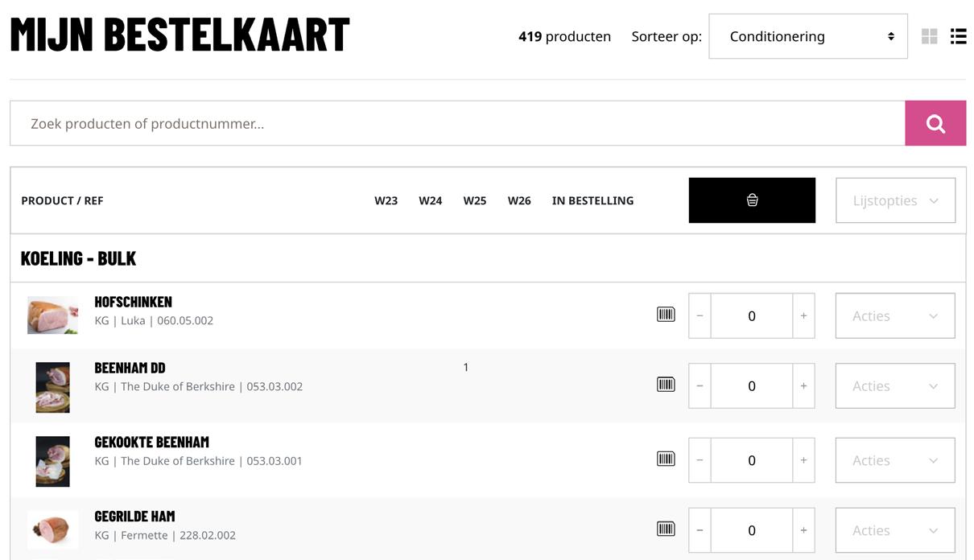Click the Gekookte Beenham quantity field
The image size is (974, 560).
click(751, 460)
